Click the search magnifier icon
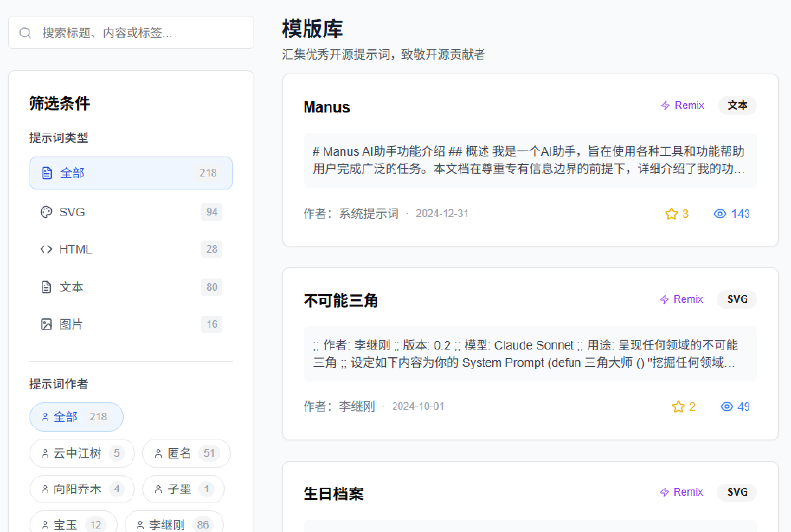The width and height of the screenshot is (791, 532). (25, 33)
